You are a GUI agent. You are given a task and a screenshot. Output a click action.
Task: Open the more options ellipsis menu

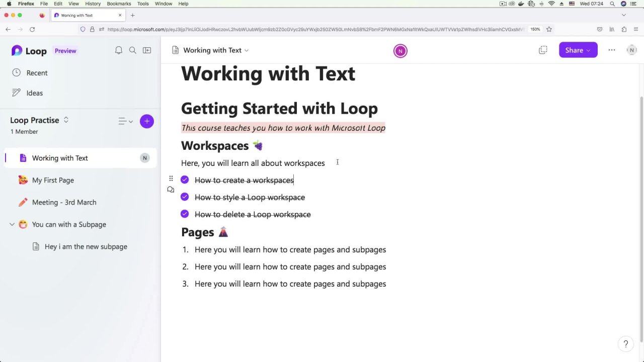(x=612, y=50)
